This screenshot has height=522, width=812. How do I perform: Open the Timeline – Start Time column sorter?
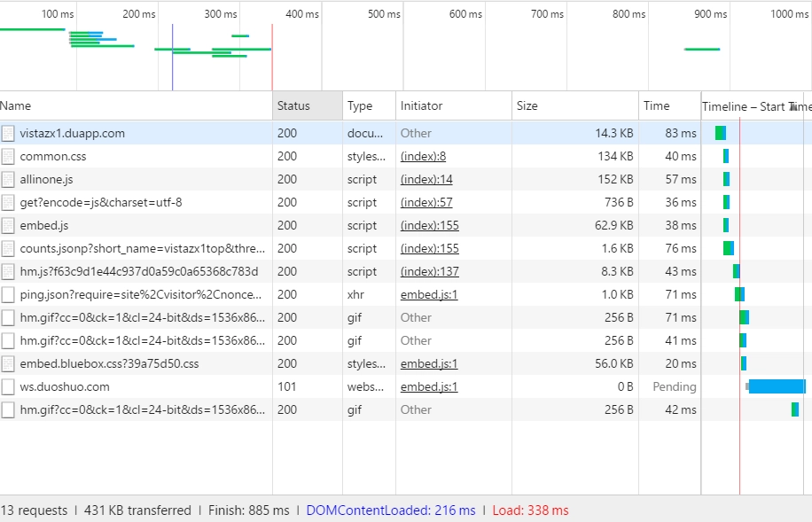(753, 106)
